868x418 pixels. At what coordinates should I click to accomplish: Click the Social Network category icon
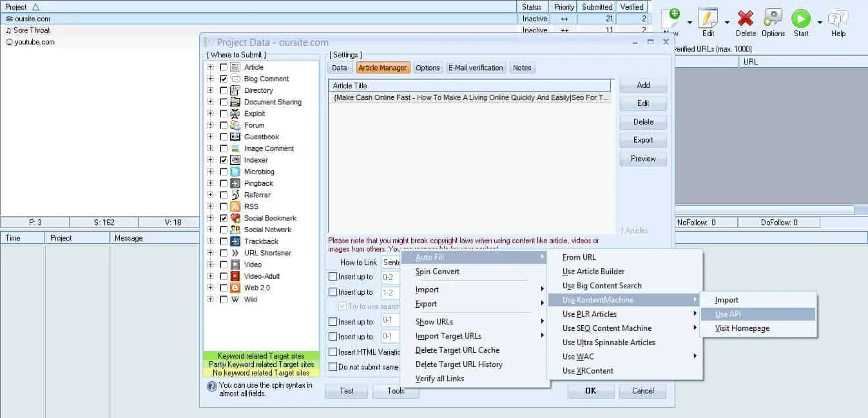point(235,230)
